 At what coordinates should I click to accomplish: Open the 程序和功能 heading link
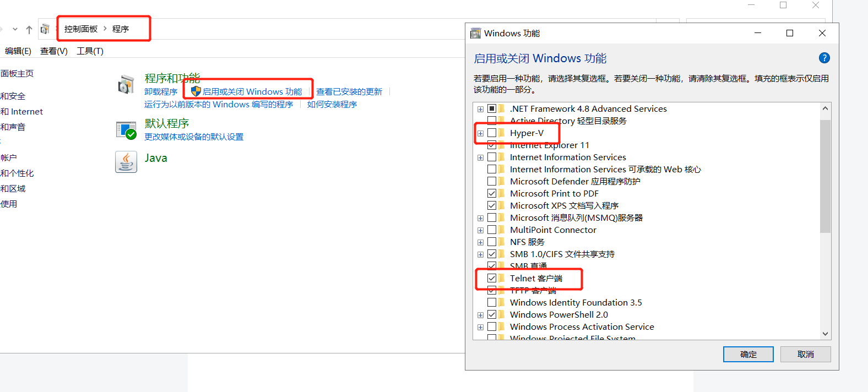coord(172,78)
